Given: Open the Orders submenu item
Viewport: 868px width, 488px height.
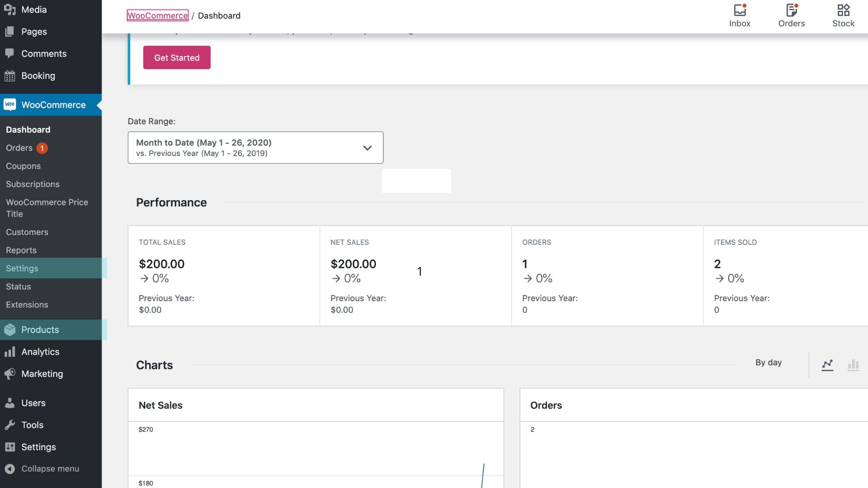Looking at the screenshot, I should [x=19, y=148].
